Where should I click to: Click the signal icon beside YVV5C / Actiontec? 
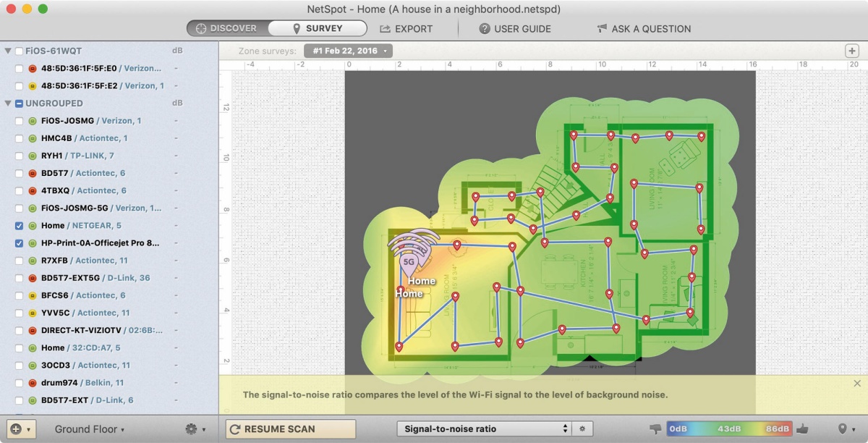(33, 313)
